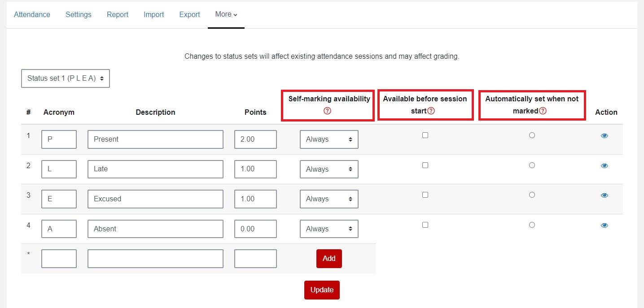Open self-marking availability dropdown for Present
The image size is (644, 308).
pyautogui.click(x=329, y=139)
